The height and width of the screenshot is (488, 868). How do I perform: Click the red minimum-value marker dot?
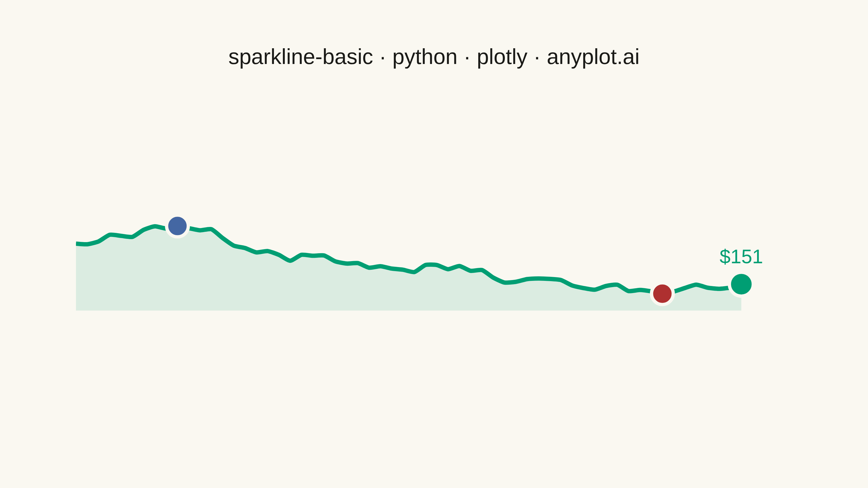point(662,294)
